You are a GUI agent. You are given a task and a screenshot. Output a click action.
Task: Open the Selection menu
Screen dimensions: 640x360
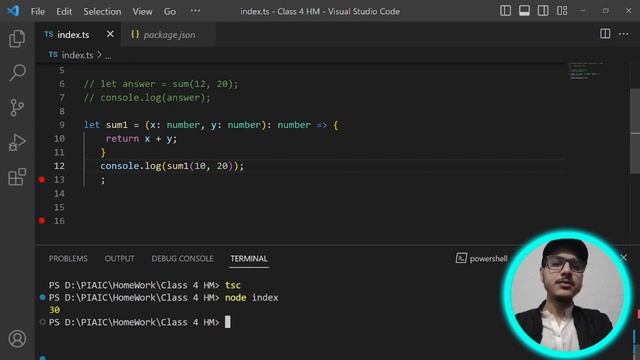point(102,11)
